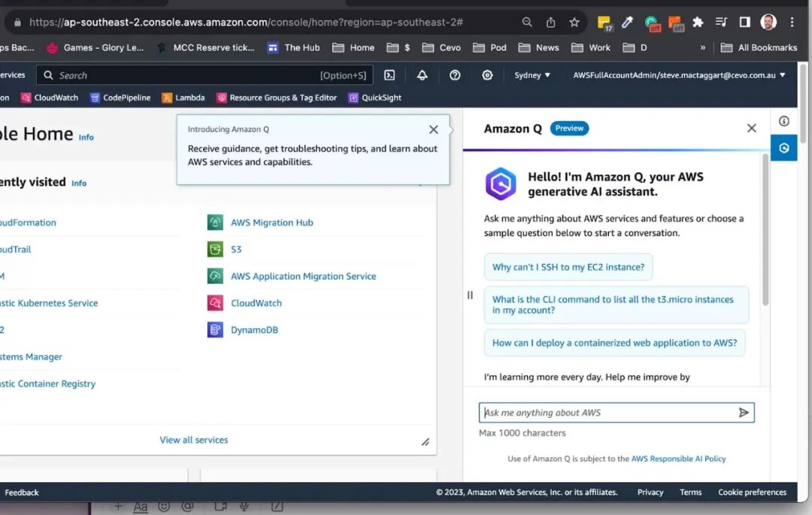Bookmark this page with the star icon
Screen dimensions: 812x515
[x=574, y=23]
